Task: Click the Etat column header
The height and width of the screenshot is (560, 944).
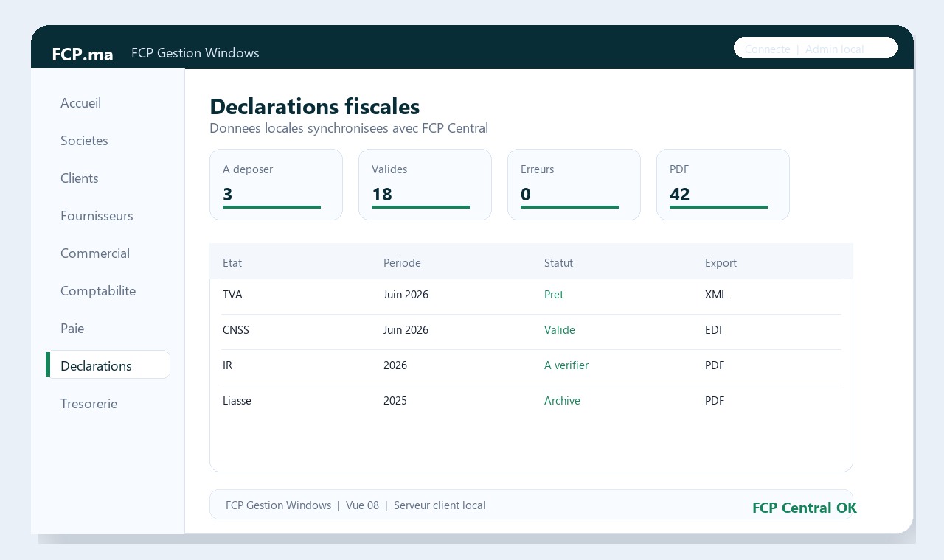Action: pos(232,263)
